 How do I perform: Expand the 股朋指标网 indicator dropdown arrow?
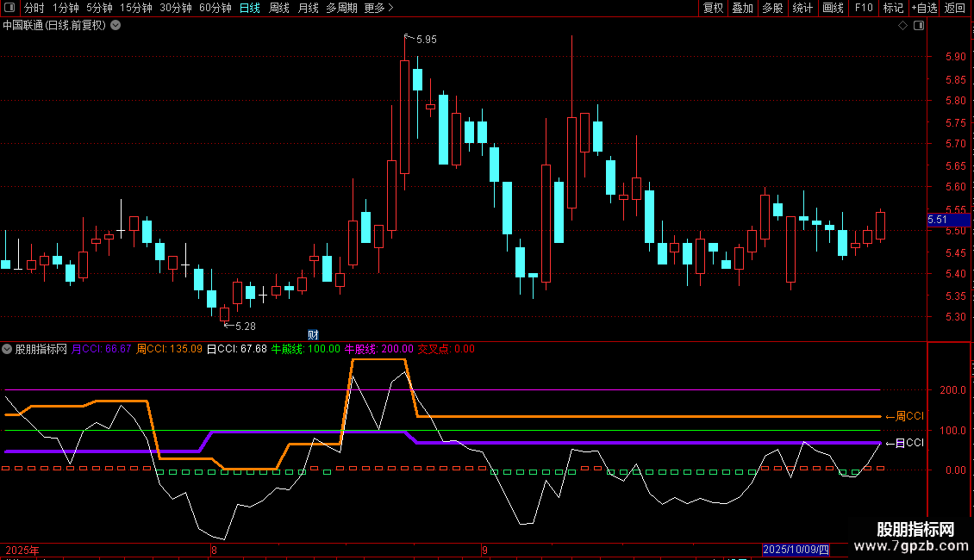pyautogui.click(x=8, y=349)
